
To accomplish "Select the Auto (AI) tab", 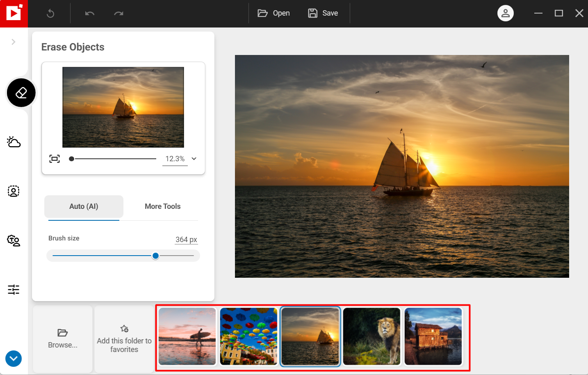I will pyautogui.click(x=84, y=206).
